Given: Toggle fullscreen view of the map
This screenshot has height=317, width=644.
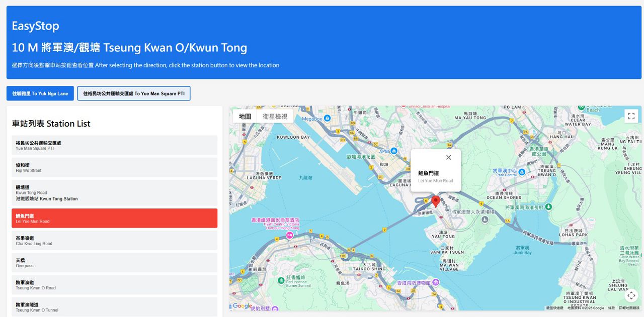Looking at the screenshot, I should click(631, 116).
